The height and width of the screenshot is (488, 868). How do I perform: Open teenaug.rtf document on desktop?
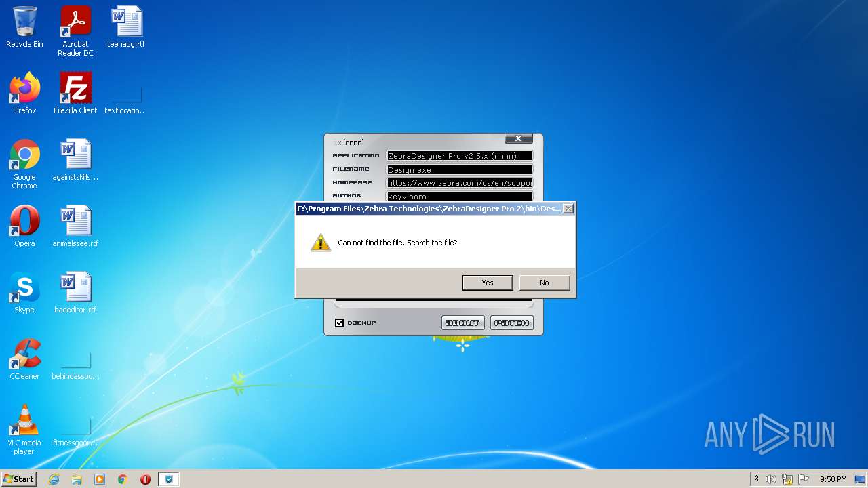[126, 27]
